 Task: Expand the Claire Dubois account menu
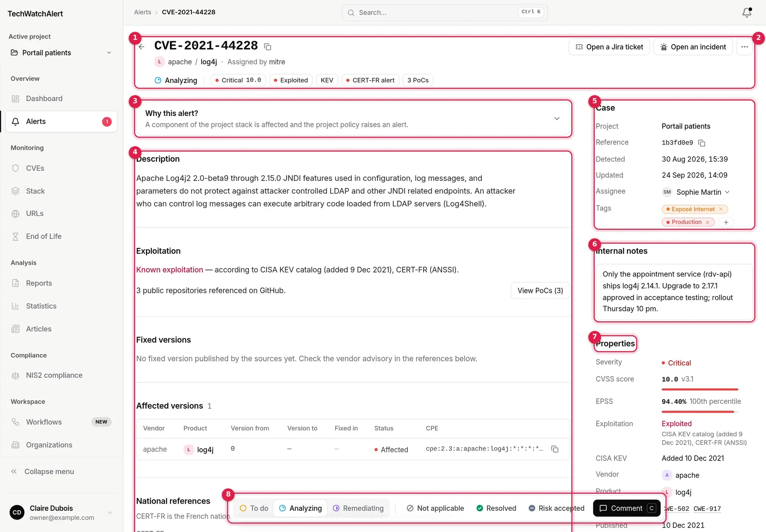61,512
